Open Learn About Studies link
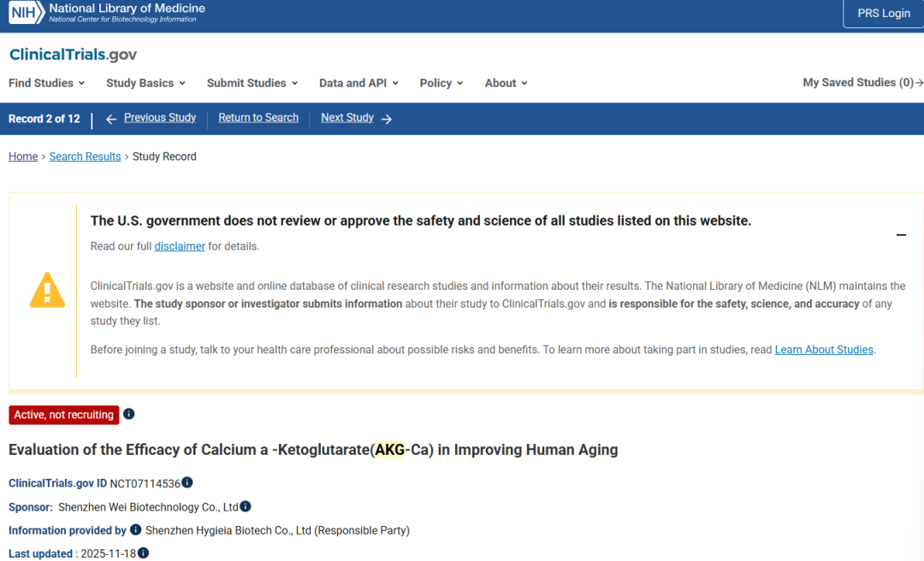Viewport: 924px width, 561px height. [824, 350]
